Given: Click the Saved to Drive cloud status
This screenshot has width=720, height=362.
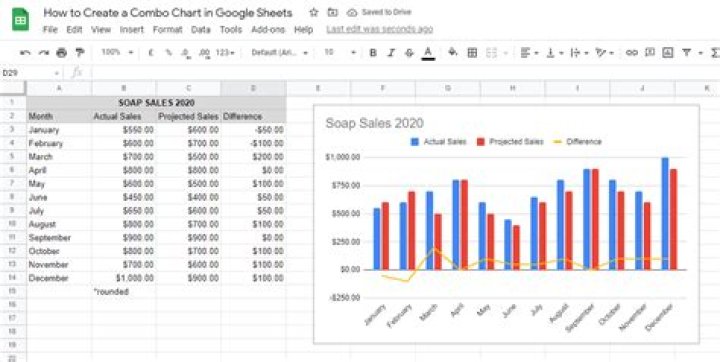Looking at the screenshot, I should 379,12.
